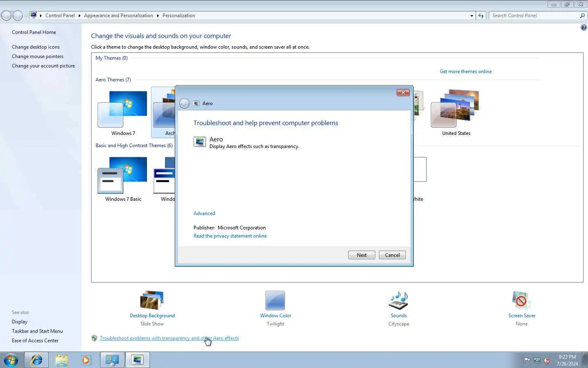This screenshot has height=368, width=588.
Task: Click the back navigation button
Action: (x=6, y=16)
